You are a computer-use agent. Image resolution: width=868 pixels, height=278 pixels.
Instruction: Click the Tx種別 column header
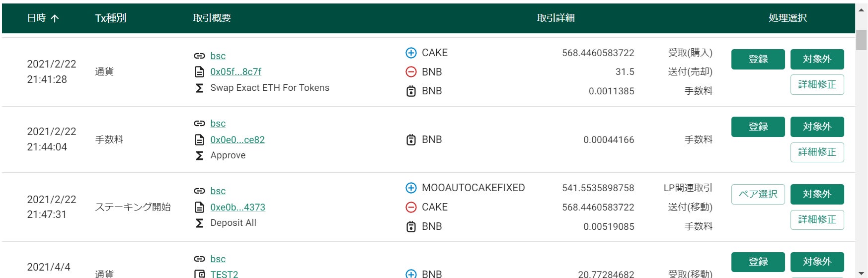point(110,18)
